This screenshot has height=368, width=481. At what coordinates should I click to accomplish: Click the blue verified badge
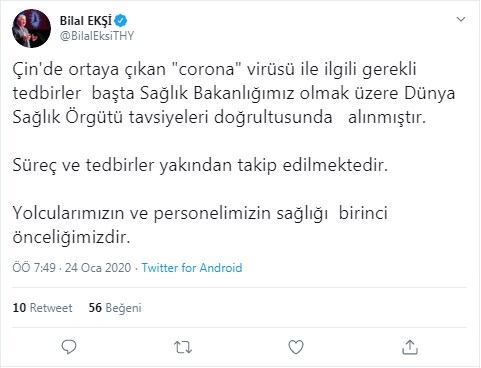[121, 21]
